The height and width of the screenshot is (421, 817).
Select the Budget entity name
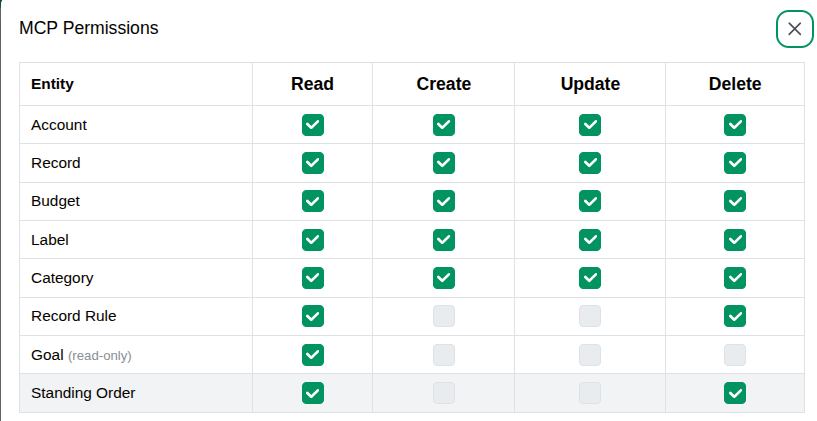tap(55, 201)
